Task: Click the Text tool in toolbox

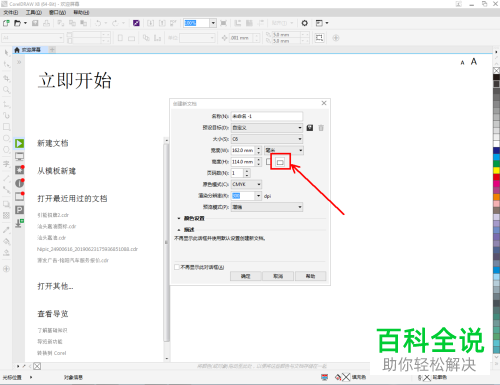Action: pos(6,164)
